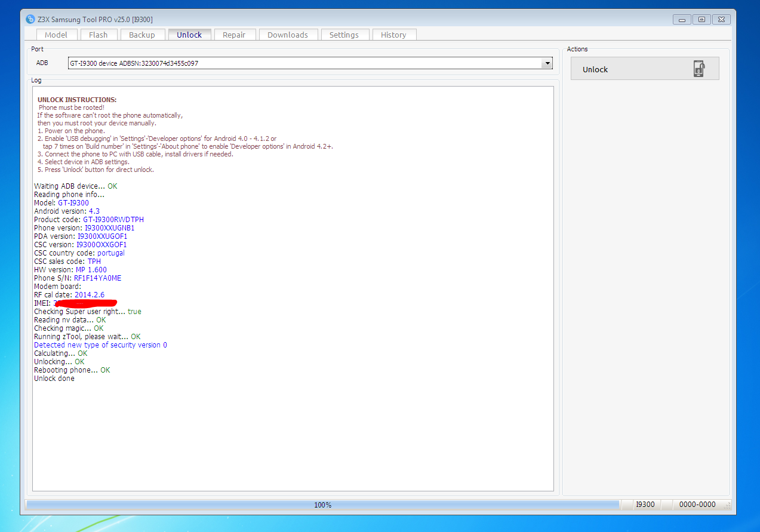Select the Unlock tab
This screenshot has height=532, width=760.
pyautogui.click(x=189, y=35)
